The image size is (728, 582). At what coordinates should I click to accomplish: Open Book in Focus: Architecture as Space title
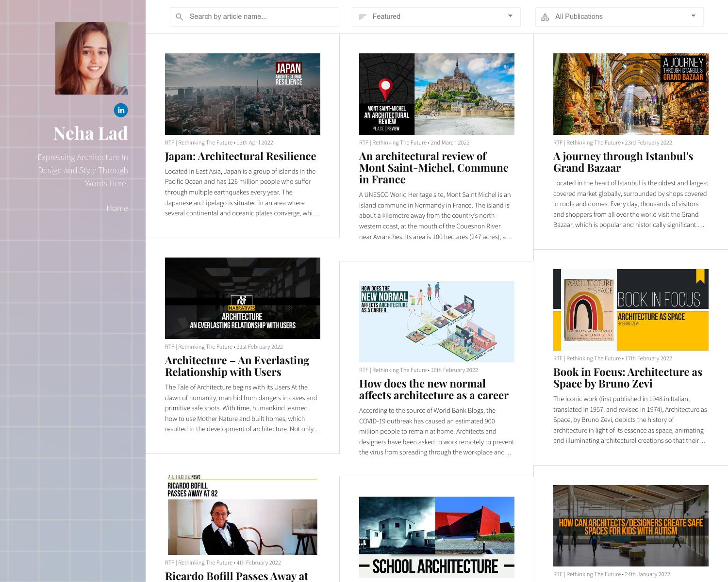pos(628,378)
